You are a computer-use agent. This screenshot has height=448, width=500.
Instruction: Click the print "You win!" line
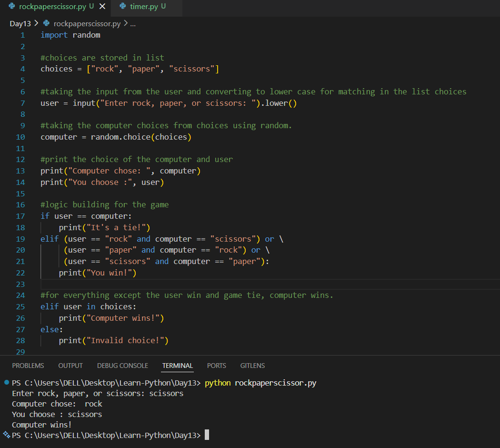pos(98,273)
